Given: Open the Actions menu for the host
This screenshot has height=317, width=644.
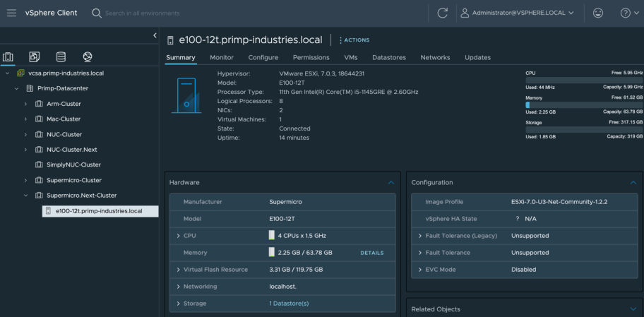Looking at the screenshot, I should (x=354, y=40).
